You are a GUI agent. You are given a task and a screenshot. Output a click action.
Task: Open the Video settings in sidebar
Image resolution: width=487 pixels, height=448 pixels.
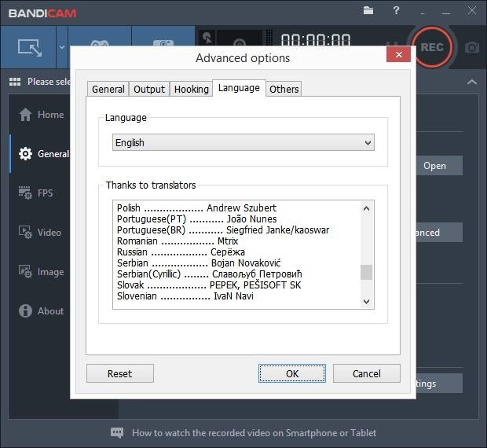pos(40,233)
